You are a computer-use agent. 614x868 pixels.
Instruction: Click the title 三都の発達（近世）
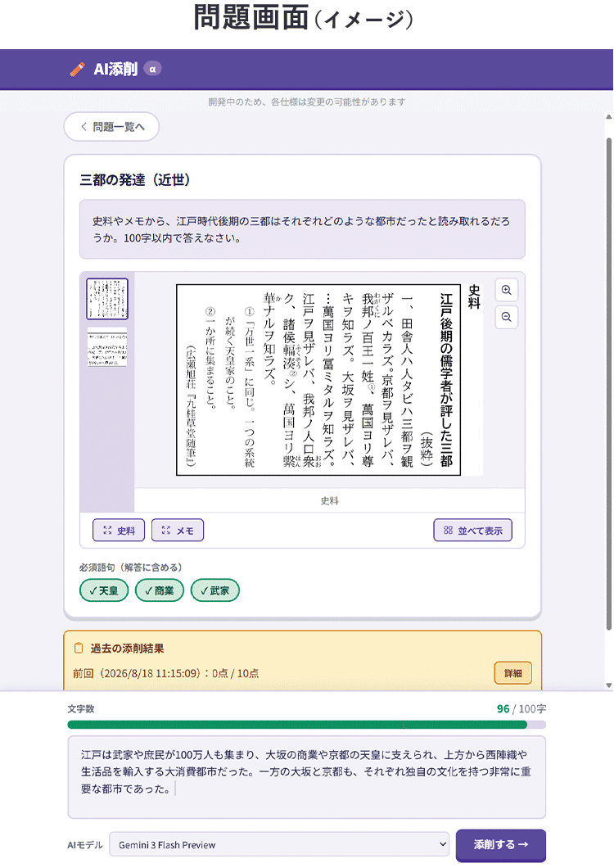coord(135,180)
